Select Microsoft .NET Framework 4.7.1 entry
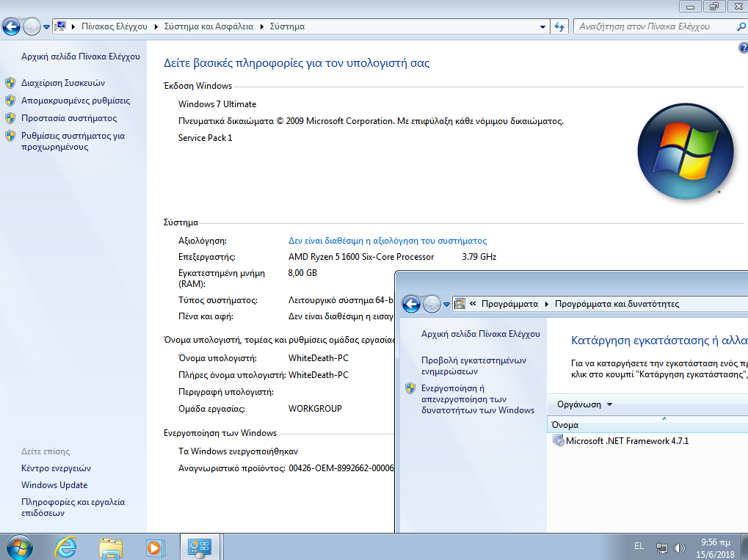This screenshot has height=560, width=748. click(x=628, y=441)
